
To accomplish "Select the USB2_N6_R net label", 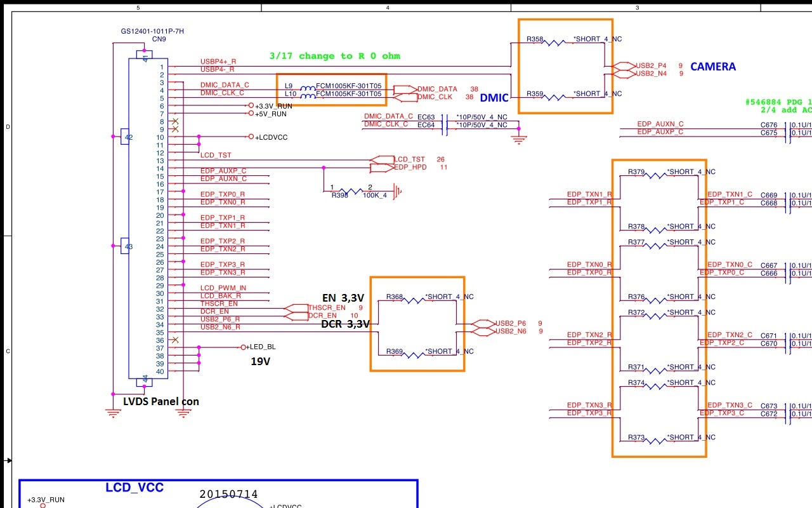I will point(220,327).
